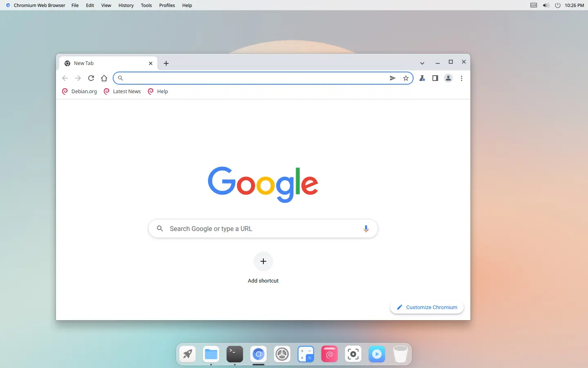Click Customize Chromium button
The height and width of the screenshot is (368, 588).
click(427, 307)
